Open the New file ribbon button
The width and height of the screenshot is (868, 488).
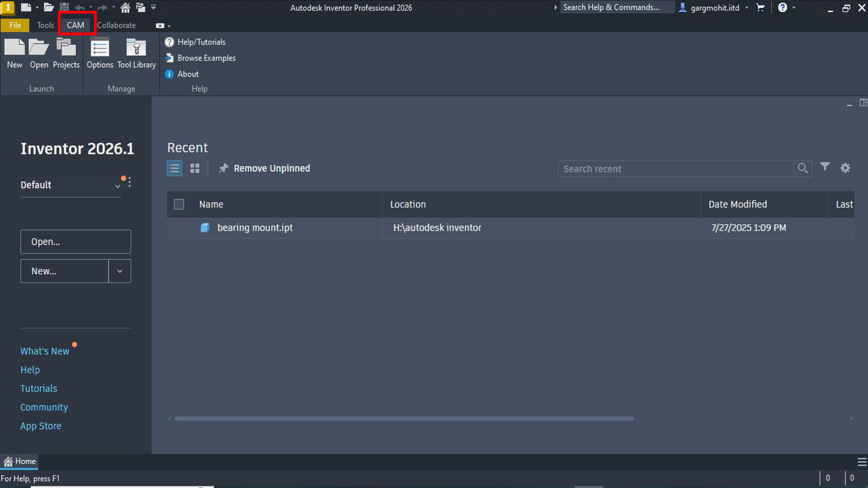pos(15,53)
